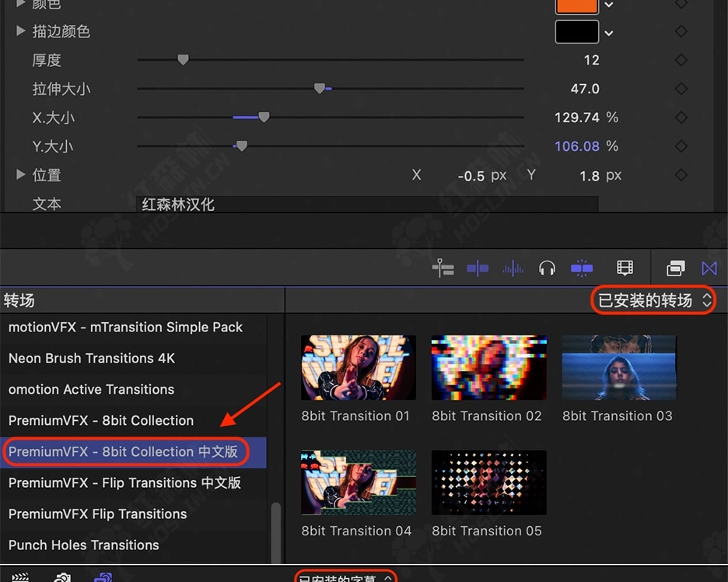Click the 厚度 value 12
The width and height of the screenshot is (728, 582).
pyautogui.click(x=591, y=61)
